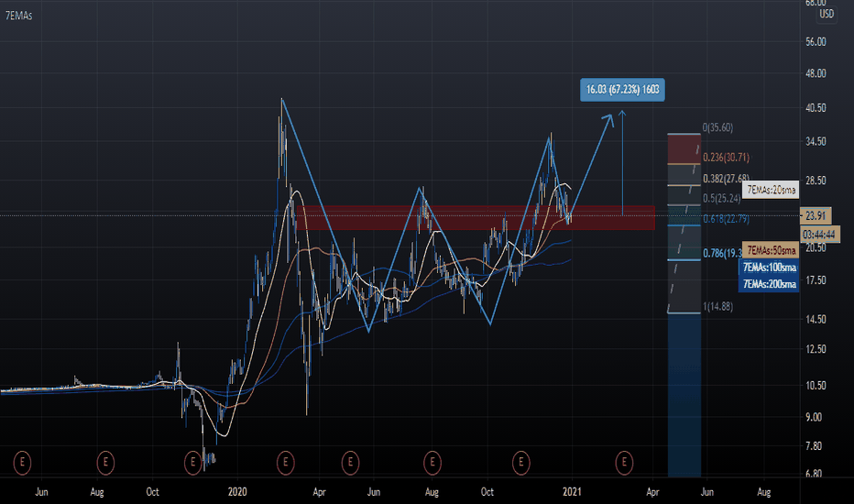
Task: Click the 56.00 price axis label
Action: (816, 42)
